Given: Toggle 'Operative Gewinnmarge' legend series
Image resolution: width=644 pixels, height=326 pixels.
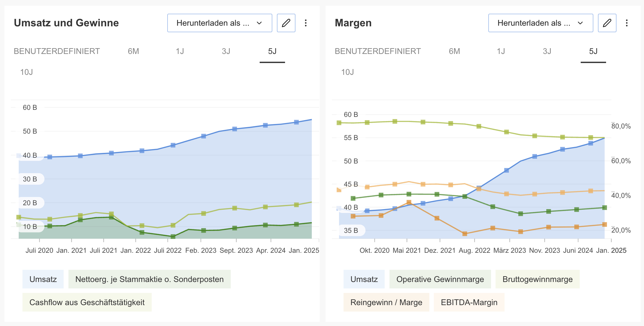Looking at the screenshot, I should [x=440, y=279].
